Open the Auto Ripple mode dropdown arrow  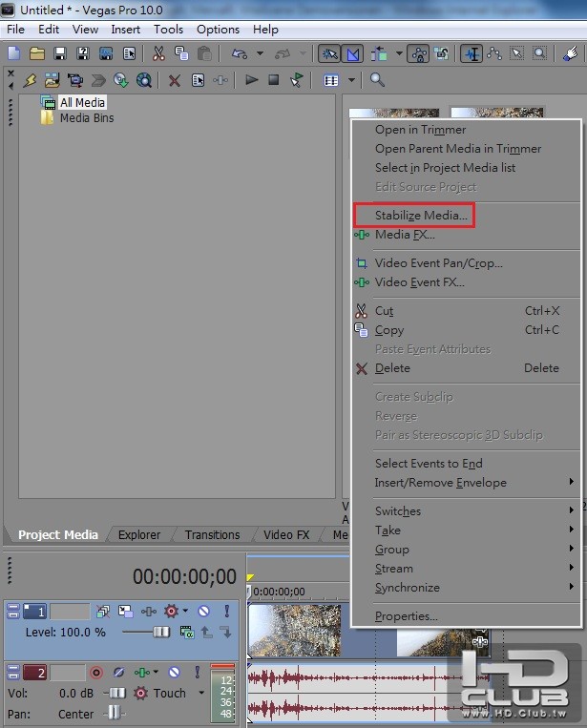[x=399, y=53]
